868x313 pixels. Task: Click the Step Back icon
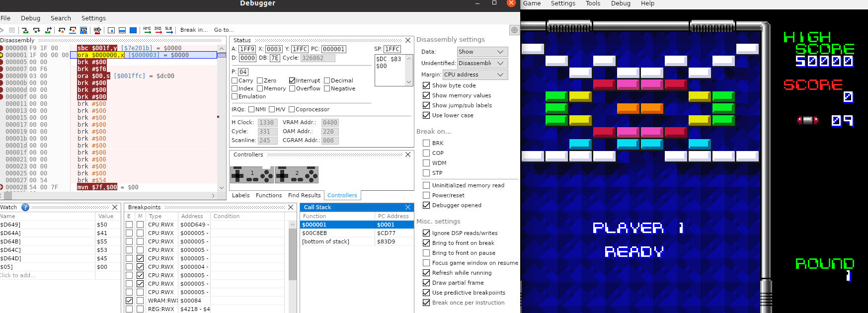(x=62, y=30)
